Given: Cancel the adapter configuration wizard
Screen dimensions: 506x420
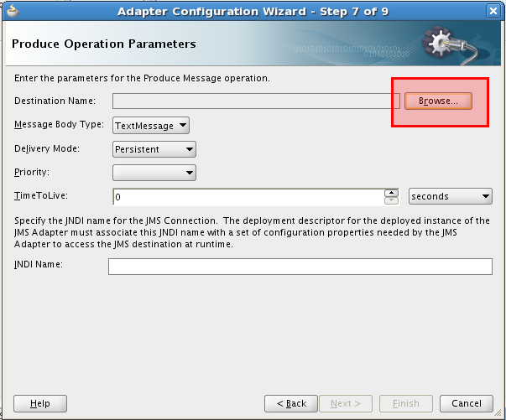Looking at the screenshot, I should point(467,403).
